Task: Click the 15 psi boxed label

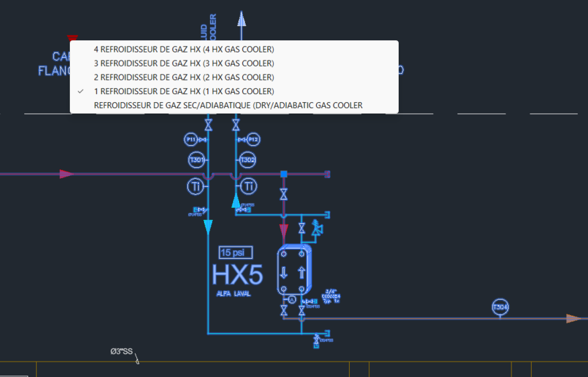Action: tap(236, 252)
